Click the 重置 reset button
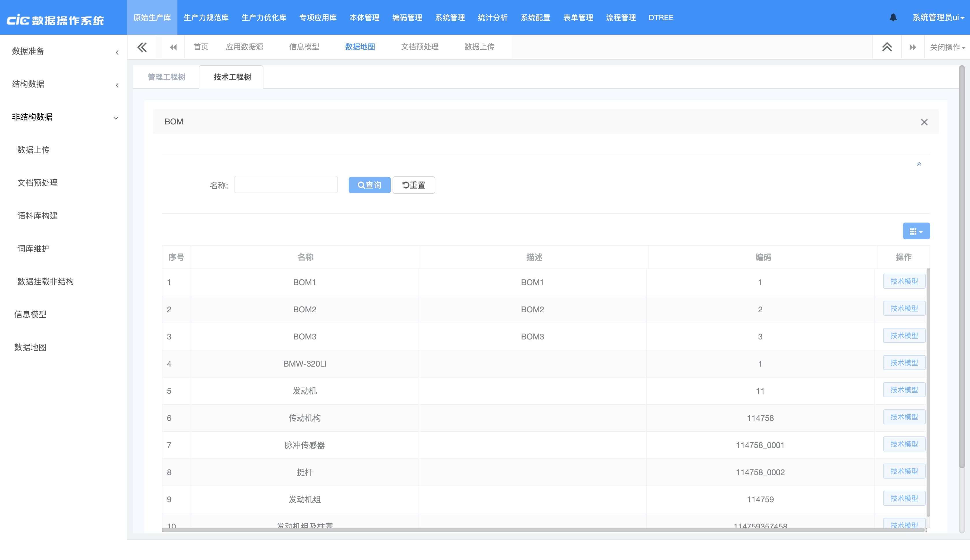This screenshot has height=560, width=970. pos(414,185)
